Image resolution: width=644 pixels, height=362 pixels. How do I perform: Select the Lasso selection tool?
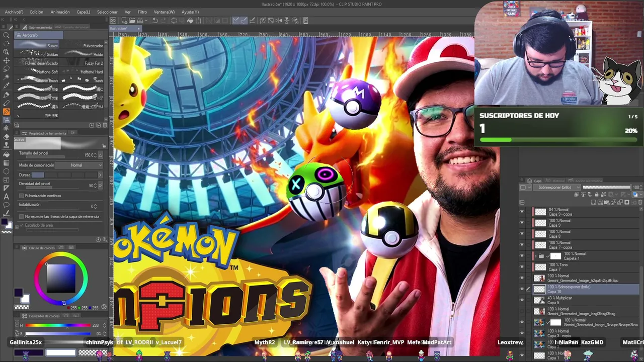[x=6, y=69]
